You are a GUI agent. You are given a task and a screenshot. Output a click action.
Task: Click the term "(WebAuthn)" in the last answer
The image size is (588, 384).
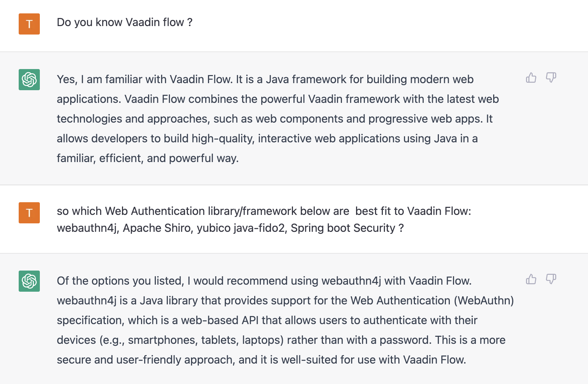484,301
